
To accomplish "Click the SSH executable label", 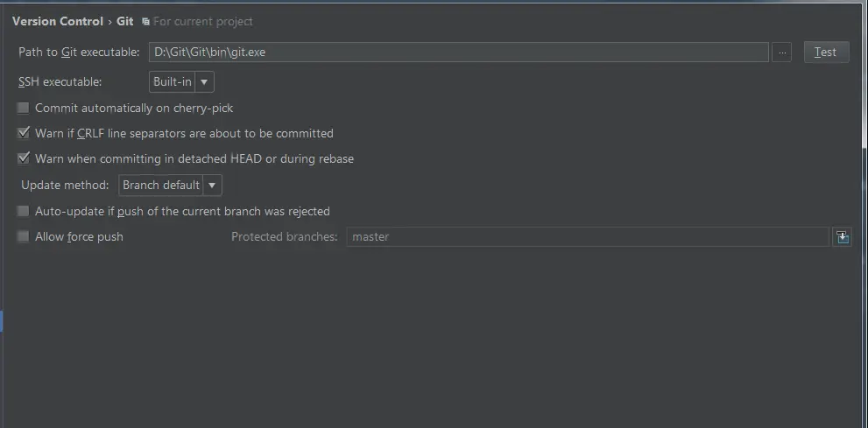I will [60, 82].
